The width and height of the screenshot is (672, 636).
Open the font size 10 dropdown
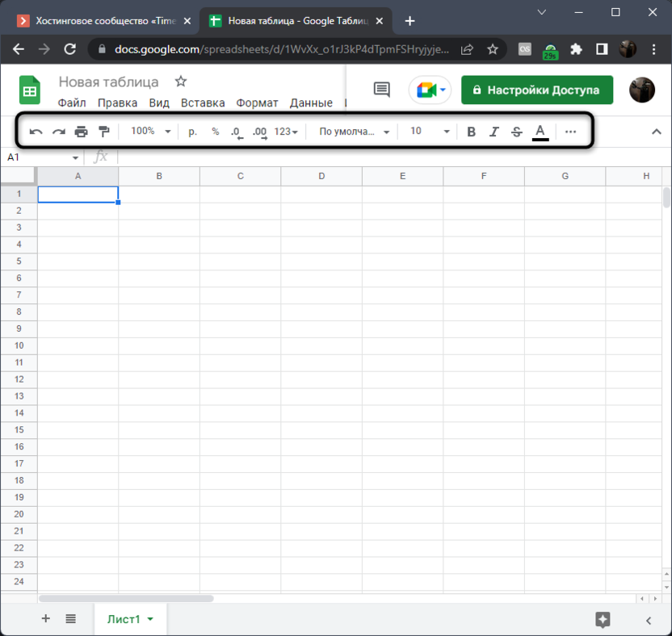point(429,132)
